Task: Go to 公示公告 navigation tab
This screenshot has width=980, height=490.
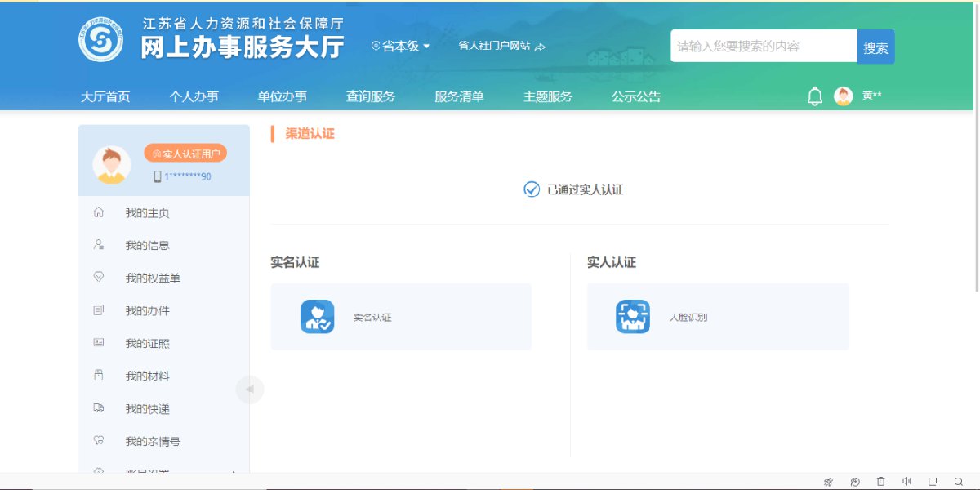Action: coord(636,96)
